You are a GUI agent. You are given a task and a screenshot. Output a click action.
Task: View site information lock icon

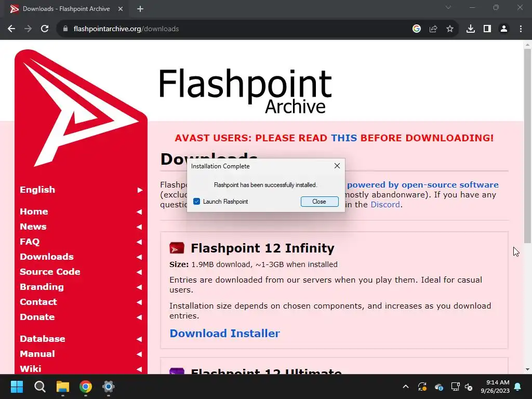click(x=65, y=29)
